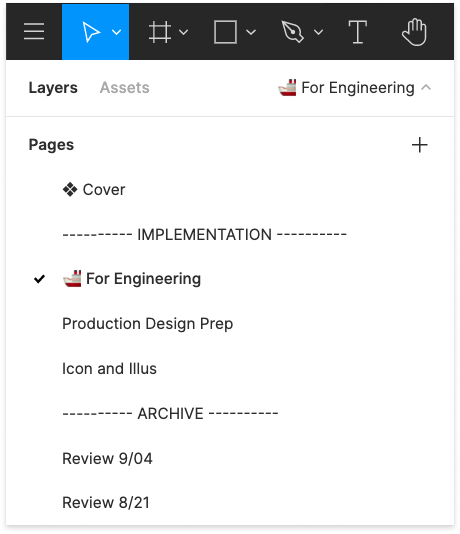
Task: Open the Production Design Prep page
Action: click(230, 324)
